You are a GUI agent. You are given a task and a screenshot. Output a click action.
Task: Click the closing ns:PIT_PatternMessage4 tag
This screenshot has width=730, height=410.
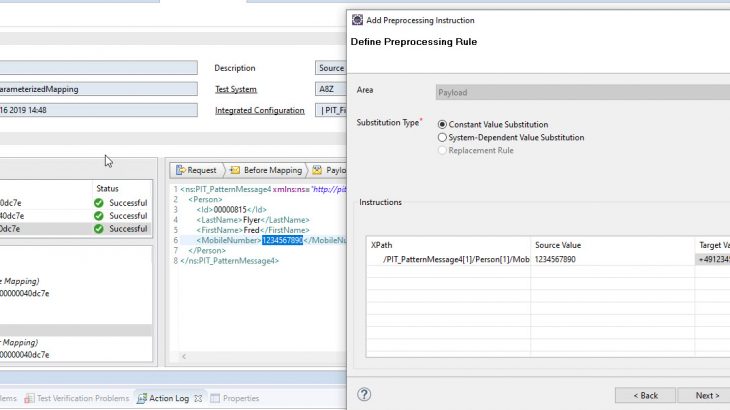(x=230, y=261)
